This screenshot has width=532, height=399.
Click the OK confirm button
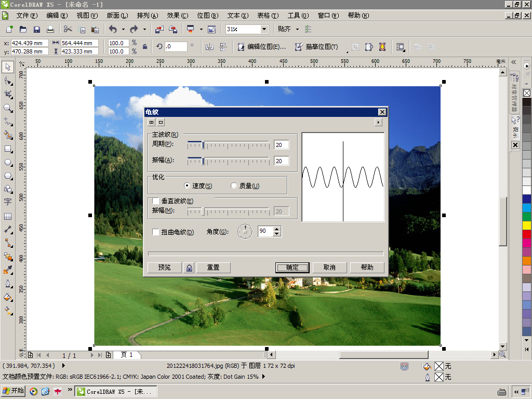pyautogui.click(x=292, y=268)
